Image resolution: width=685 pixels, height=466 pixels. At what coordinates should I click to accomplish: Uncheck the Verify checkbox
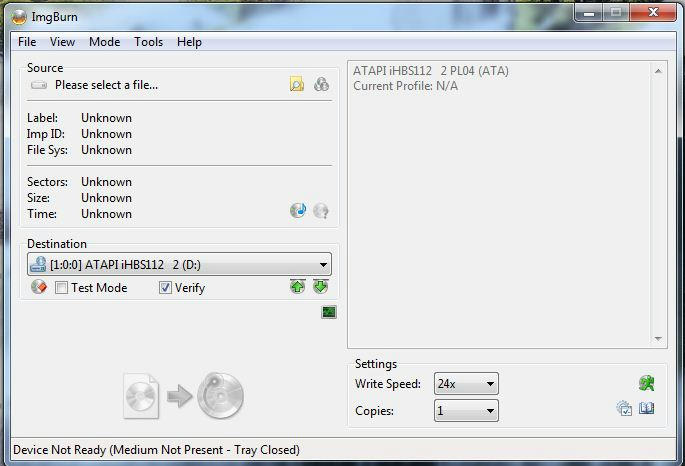(x=165, y=287)
